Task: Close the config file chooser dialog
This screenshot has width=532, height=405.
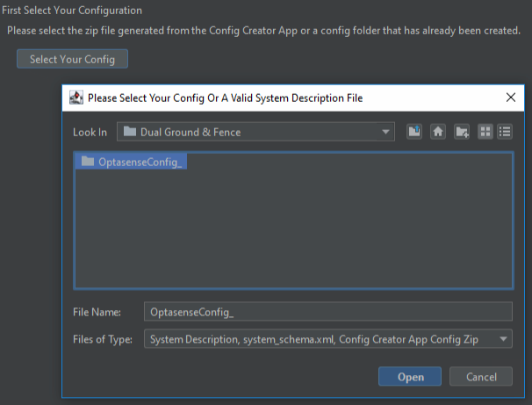Action: (510, 98)
